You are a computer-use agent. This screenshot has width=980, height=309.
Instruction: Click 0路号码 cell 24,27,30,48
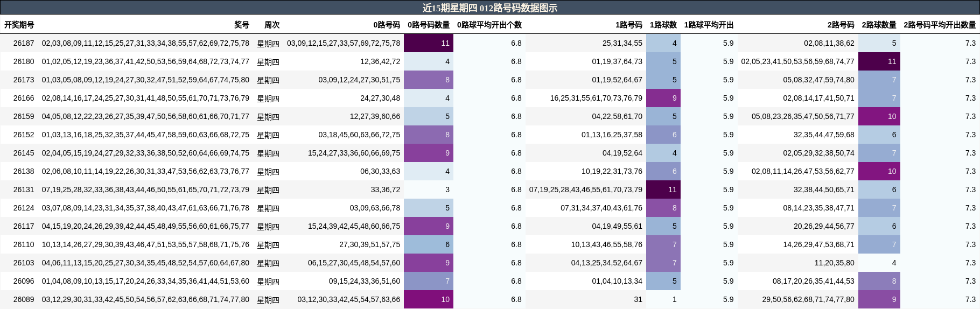pos(380,98)
